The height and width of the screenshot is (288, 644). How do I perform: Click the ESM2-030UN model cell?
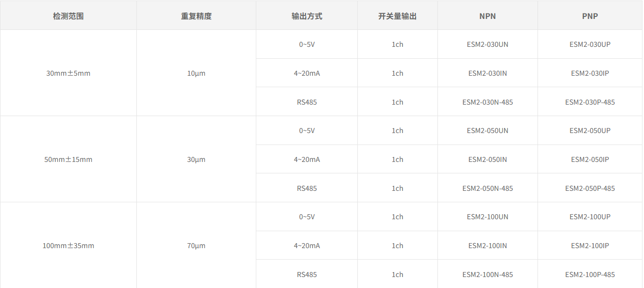pos(487,44)
